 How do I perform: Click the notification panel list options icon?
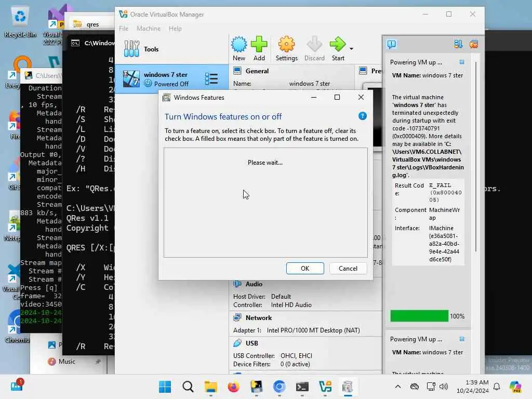tap(458, 44)
